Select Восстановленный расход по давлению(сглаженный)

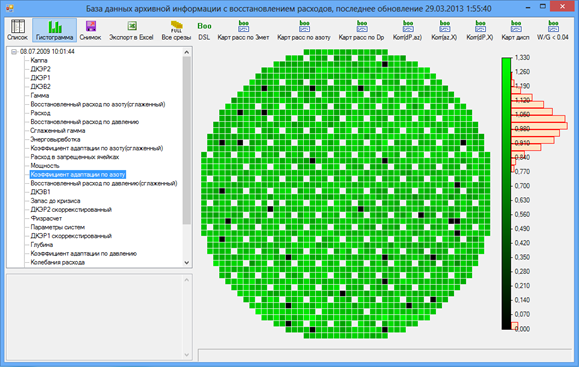click(x=104, y=184)
